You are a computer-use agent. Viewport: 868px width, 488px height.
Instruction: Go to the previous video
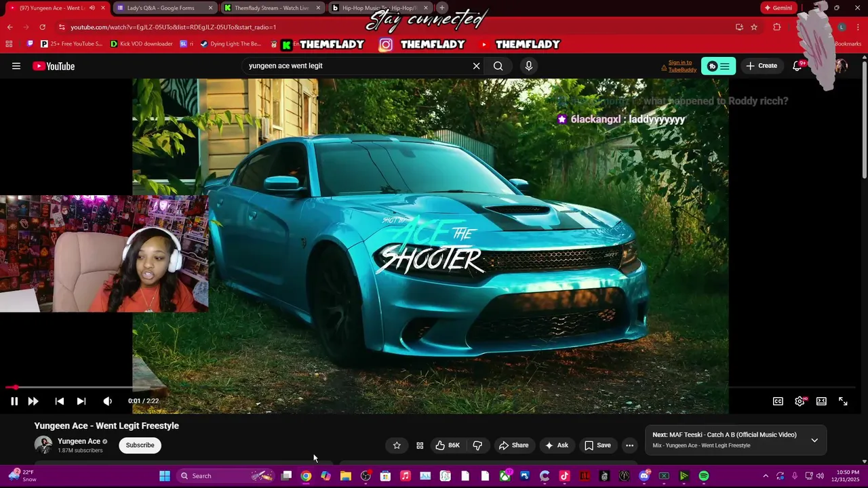tap(60, 401)
